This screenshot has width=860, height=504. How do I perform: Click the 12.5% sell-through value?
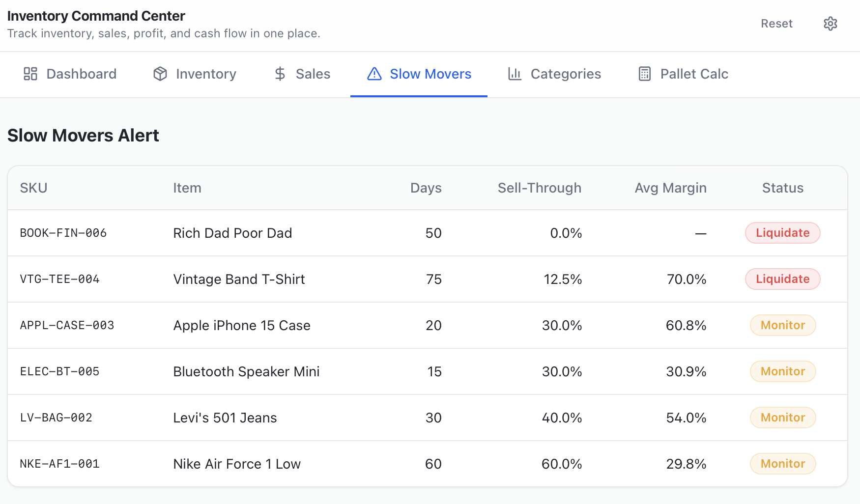point(563,279)
